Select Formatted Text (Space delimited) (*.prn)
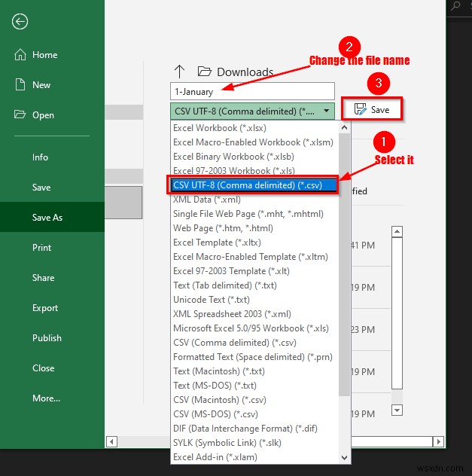The height and width of the screenshot is (476, 472). tap(254, 357)
